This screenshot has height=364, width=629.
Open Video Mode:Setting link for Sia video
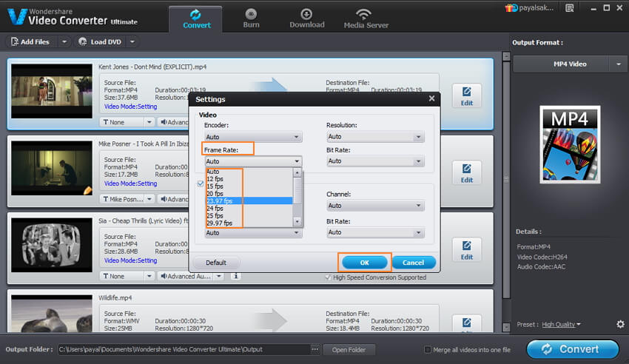coord(130,260)
